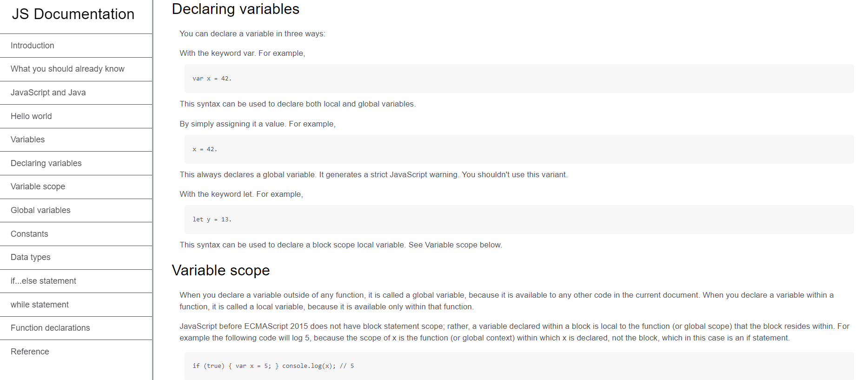This screenshot has height=380, width=868.
Task: Select "Declaring variables" in the sidebar
Action: point(46,163)
